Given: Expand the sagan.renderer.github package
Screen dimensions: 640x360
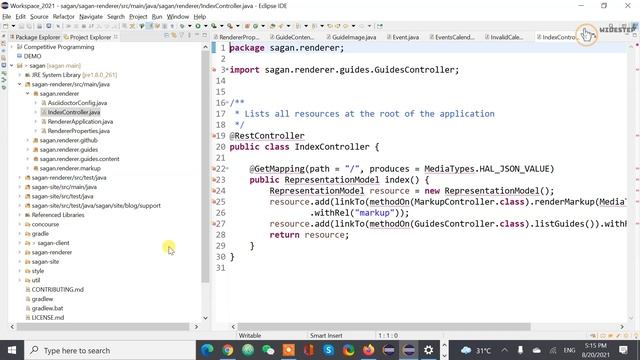Looking at the screenshot, I should coord(28,140).
